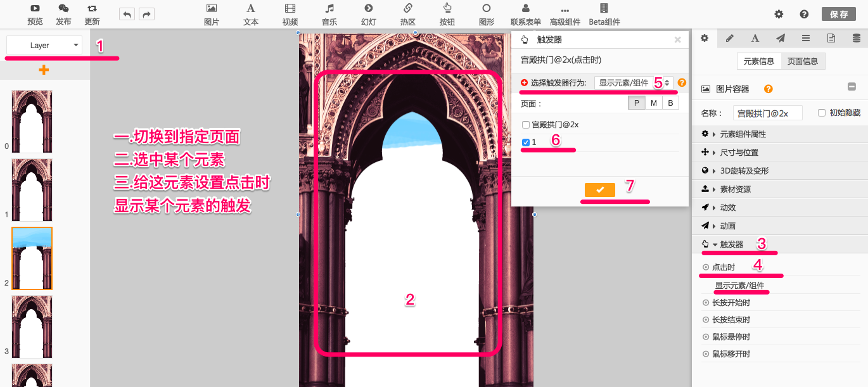Uncheck the element 1 checkbox

[526, 143]
